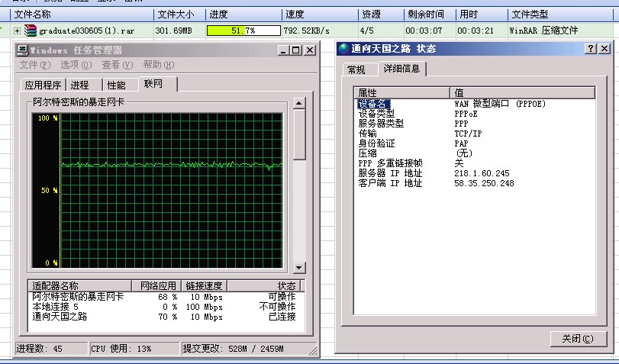Viewport: 619px width, 364px height.
Task: Click the 状态 column header in adapter list
Action: (x=264, y=286)
